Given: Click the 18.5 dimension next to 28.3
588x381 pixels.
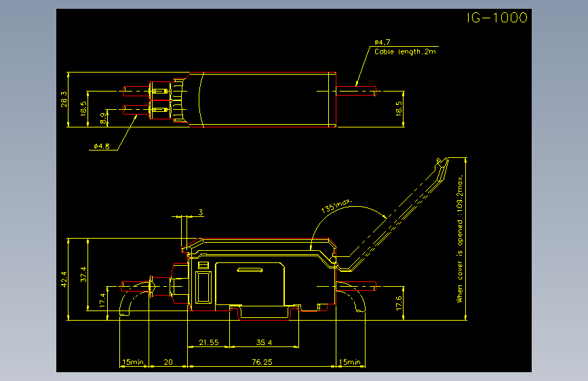Looking at the screenshot, I should (x=83, y=108).
